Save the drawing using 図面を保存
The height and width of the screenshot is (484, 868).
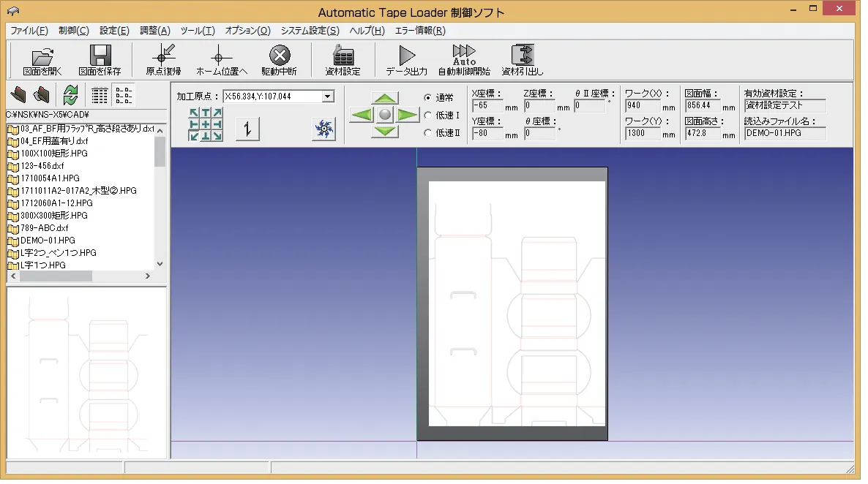tap(99, 59)
